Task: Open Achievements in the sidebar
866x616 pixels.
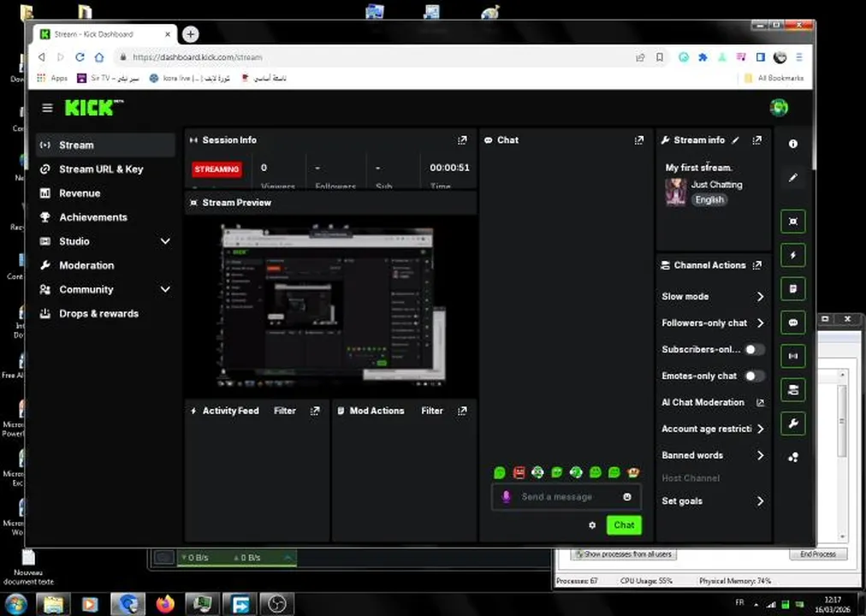Action: click(x=105, y=217)
